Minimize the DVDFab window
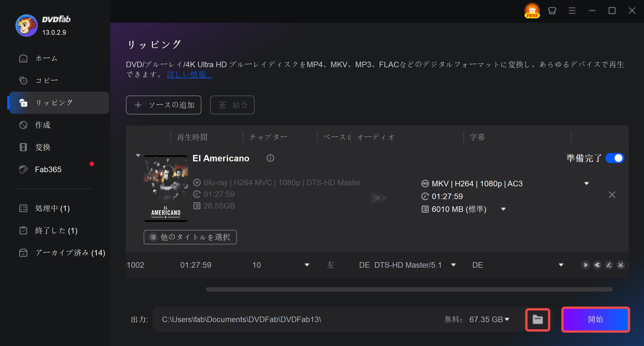 [592, 11]
